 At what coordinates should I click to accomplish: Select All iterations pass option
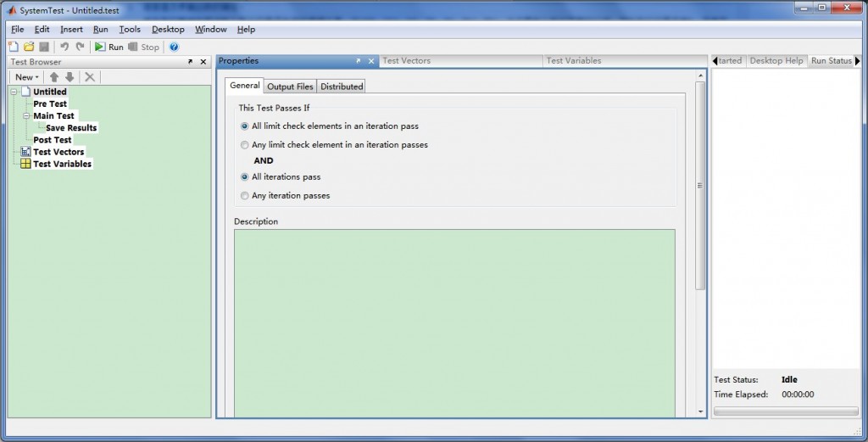[245, 177]
